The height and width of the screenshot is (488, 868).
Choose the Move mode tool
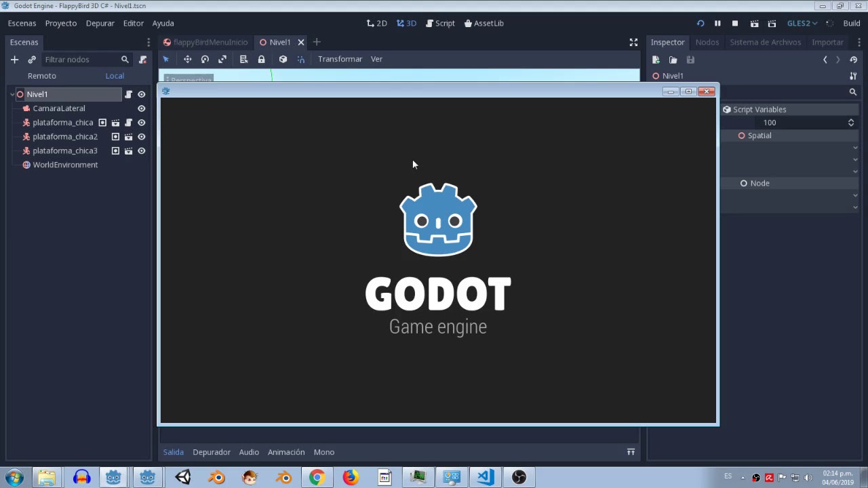coord(188,59)
